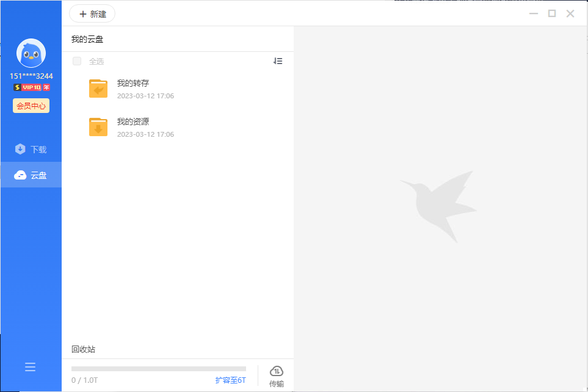Switch to the 下载 tab
Viewport: 588px width, 392px height.
[x=38, y=150]
